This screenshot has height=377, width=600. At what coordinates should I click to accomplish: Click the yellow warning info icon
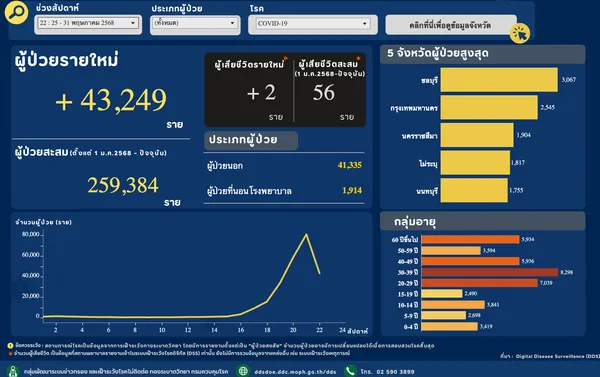coord(10,346)
